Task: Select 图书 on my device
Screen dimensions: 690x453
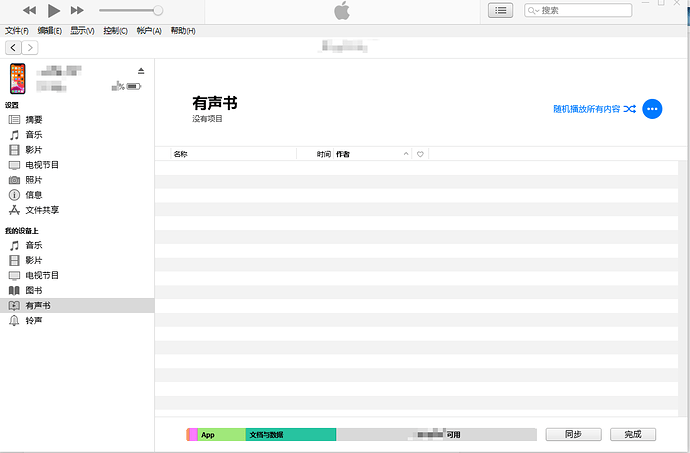Action: pos(33,290)
